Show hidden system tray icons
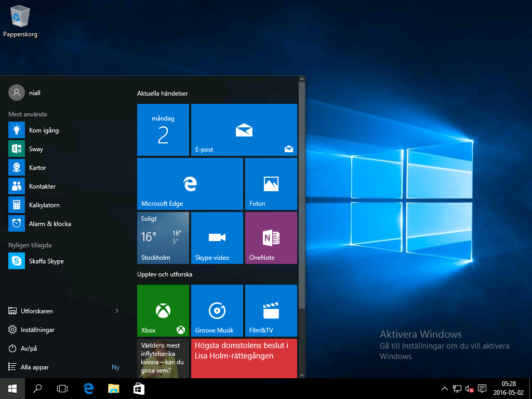Image resolution: width=532 pixels, height=399 pixels. coord(445,389)
